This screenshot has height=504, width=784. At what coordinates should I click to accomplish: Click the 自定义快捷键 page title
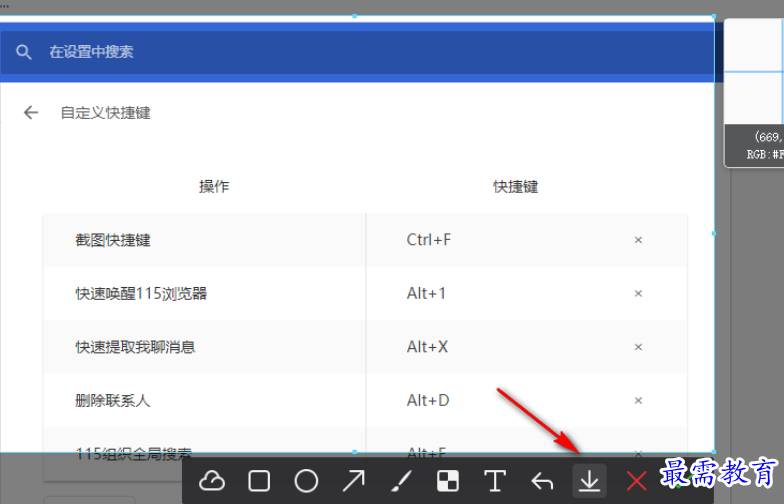(x=106, y=113)
